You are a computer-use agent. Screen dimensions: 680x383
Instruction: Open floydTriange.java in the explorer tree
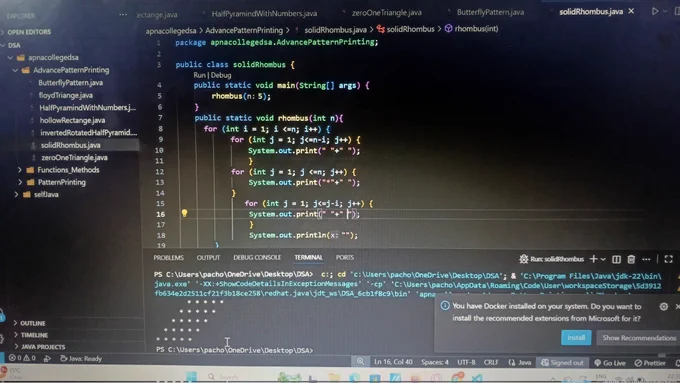pyautogui.click(x=65, y=95)
